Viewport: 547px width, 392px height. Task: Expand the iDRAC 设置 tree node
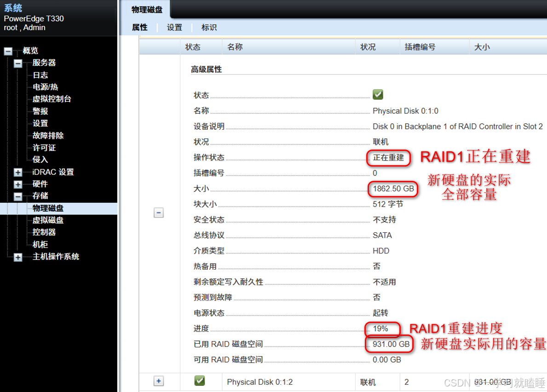17,173
